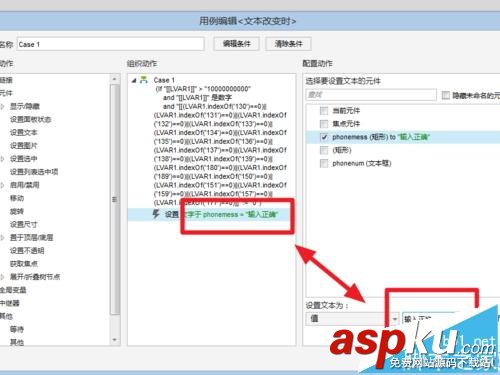Select the 展开/折叠树节点 action
The height and width of the screenshot is (375, 500).
pos(35,277)
